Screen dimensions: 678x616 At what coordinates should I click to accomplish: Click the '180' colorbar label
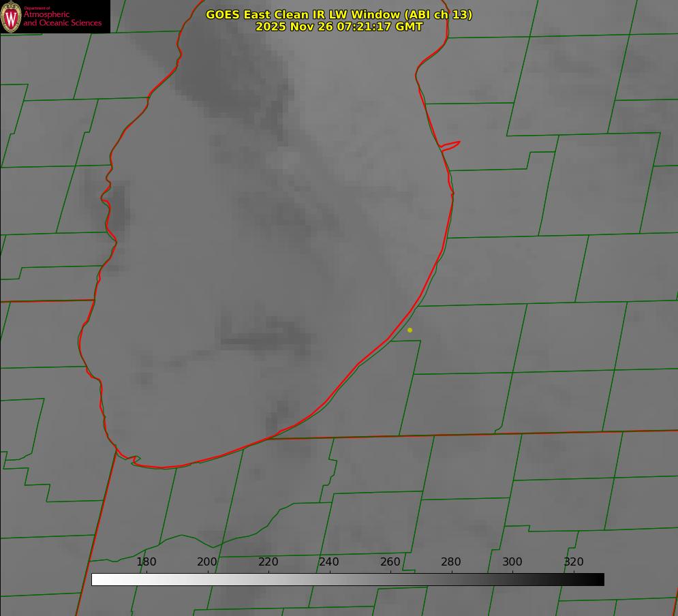pos(146,561)
